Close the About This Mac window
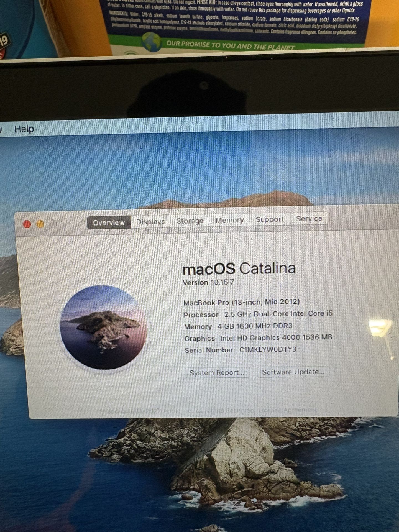The image size is (399, 532). 27,224
